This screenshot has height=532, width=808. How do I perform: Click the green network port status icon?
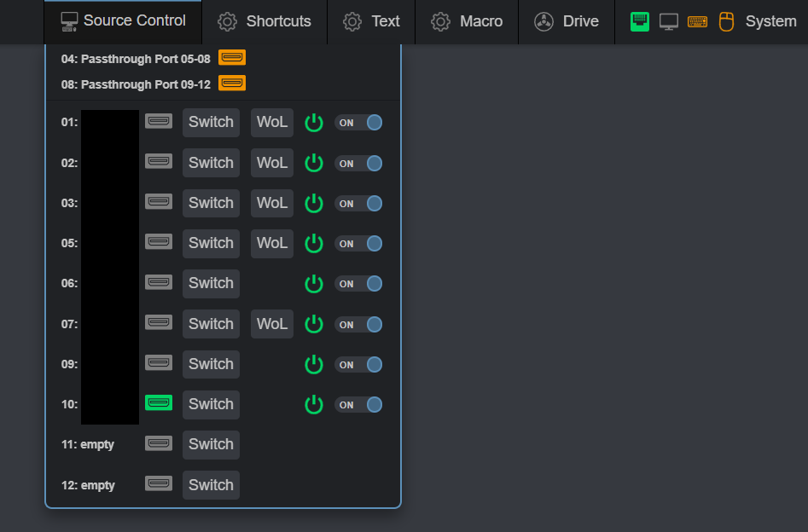pyautogui.click(x=640, y=21)
